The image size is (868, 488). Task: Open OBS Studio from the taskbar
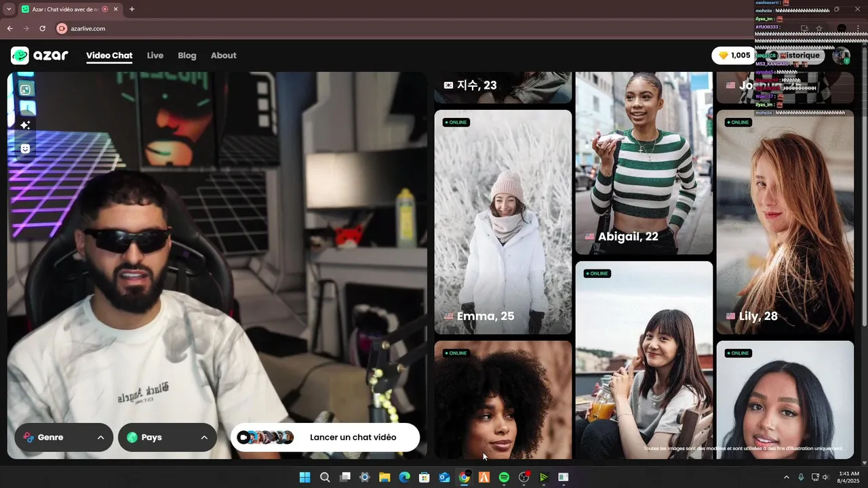(x=524, y=477)
